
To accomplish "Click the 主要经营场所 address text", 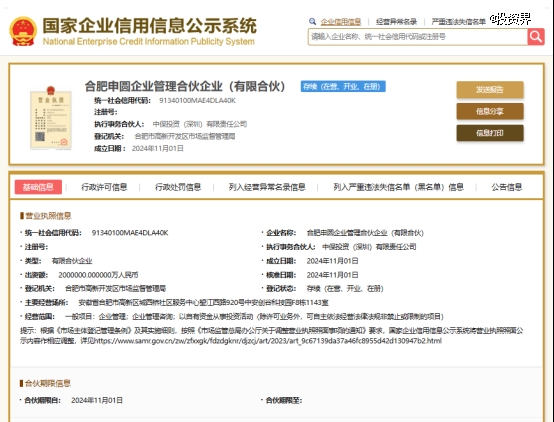I will 203,303.
